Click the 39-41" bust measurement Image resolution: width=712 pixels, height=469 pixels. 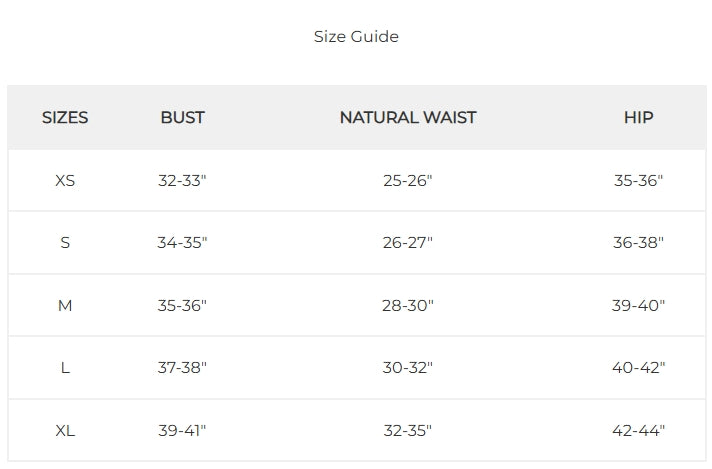pos(182,431)
